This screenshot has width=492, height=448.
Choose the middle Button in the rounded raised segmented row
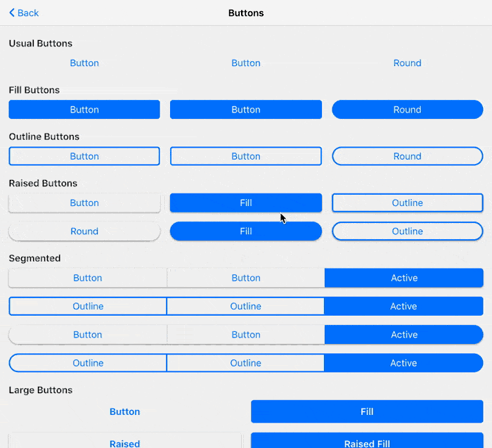pos(246,335)
